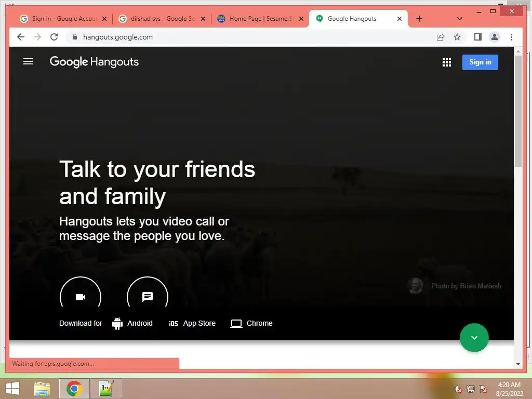This screenshot has width=532, height=399.
Task: Open the Action Center flag icon
Action: 483,389
